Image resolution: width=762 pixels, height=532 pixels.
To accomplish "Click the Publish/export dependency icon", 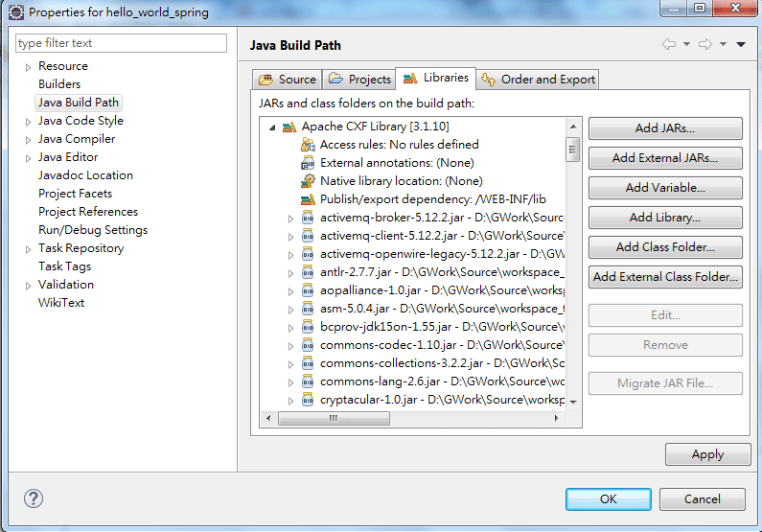I will click(308, 199).
